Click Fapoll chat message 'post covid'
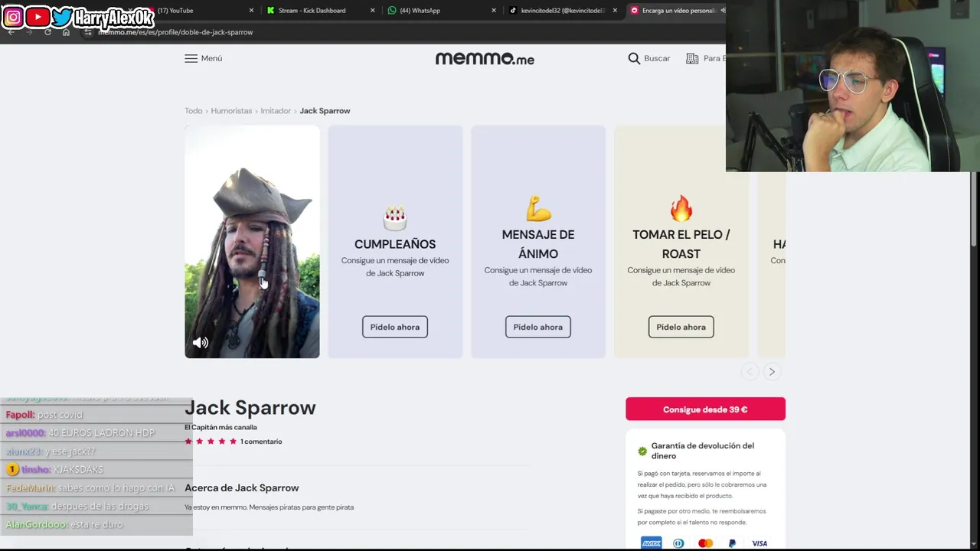This screenshot has height=551, width=980. tap(60, 415)
